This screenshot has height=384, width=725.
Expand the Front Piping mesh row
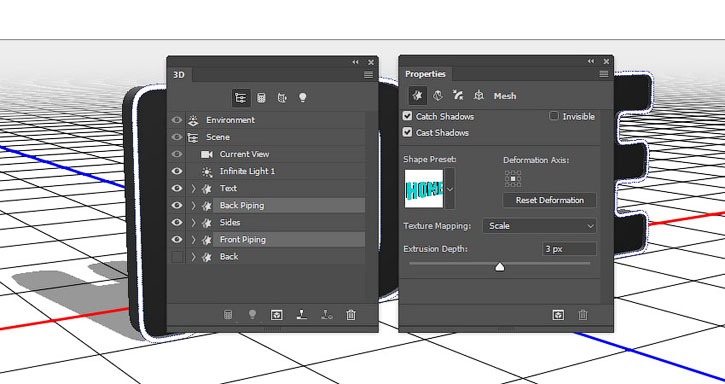(x=194, y=240)
